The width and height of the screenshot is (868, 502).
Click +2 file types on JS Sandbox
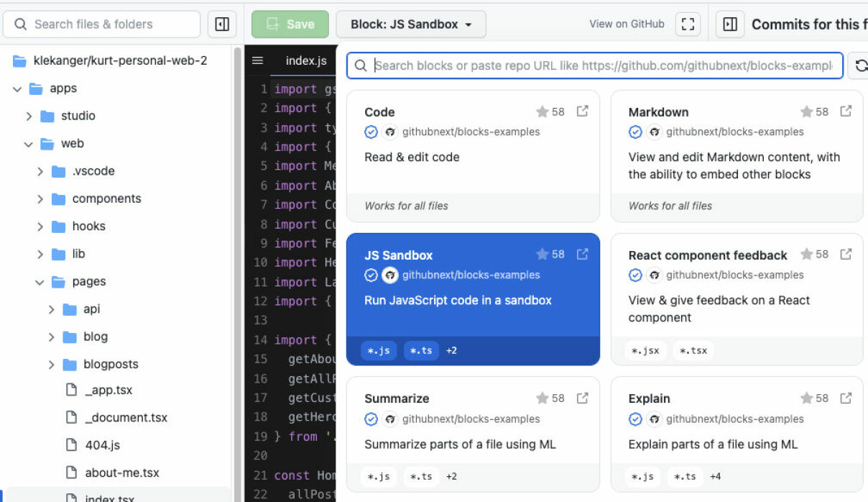(451, 350)
